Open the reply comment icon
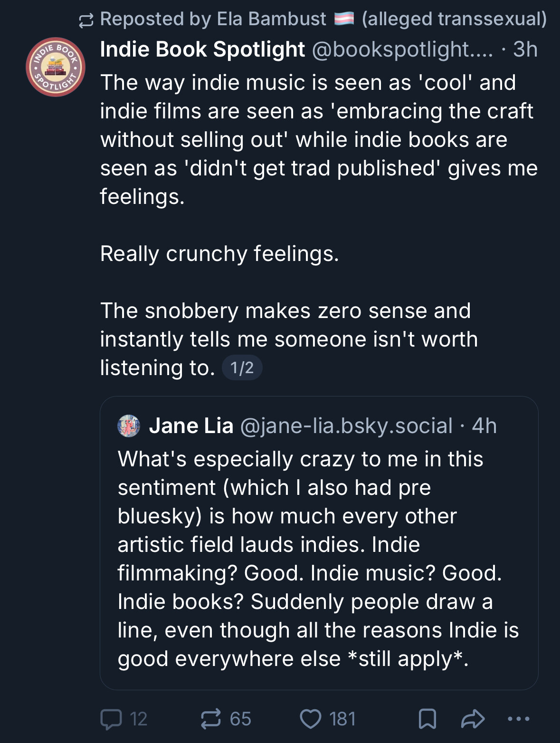560x743 pixels. click(111, 719)
